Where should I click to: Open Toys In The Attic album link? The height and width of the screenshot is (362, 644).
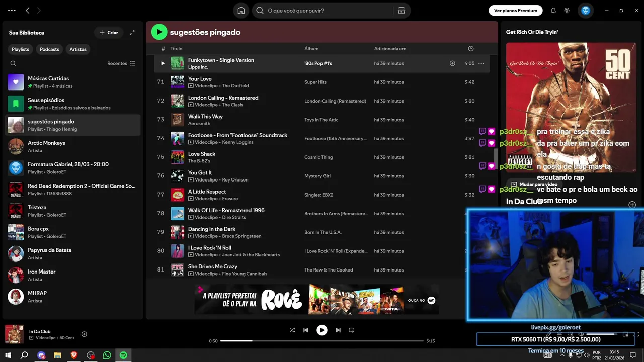[x=321, y=120]
